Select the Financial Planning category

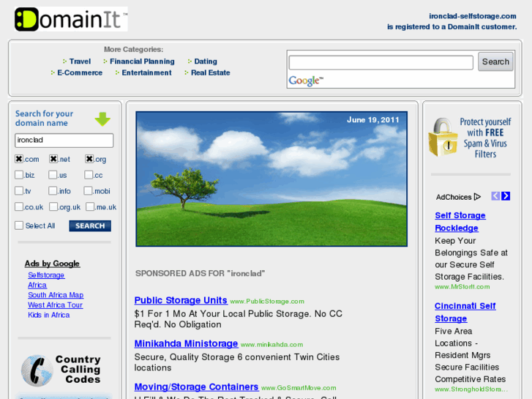(142, 61)
